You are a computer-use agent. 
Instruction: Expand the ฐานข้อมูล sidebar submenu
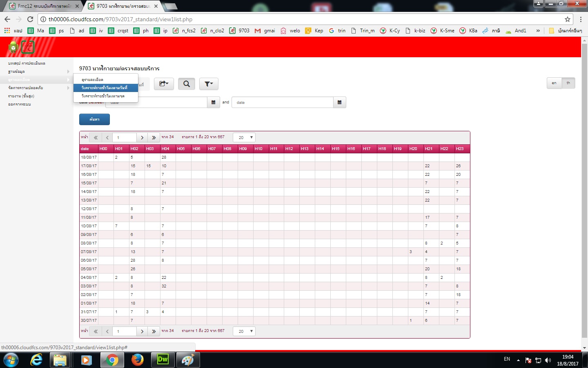37,72
